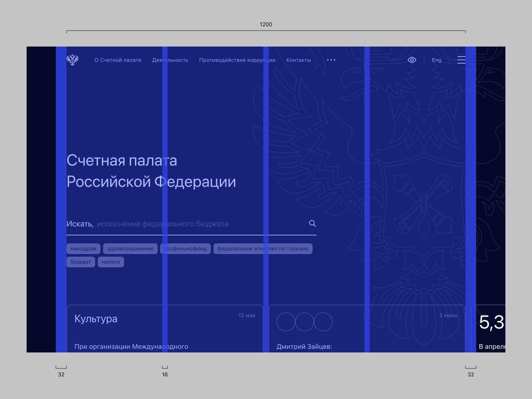
Task: Click the search magnifier icon
Action: point(312,223)
